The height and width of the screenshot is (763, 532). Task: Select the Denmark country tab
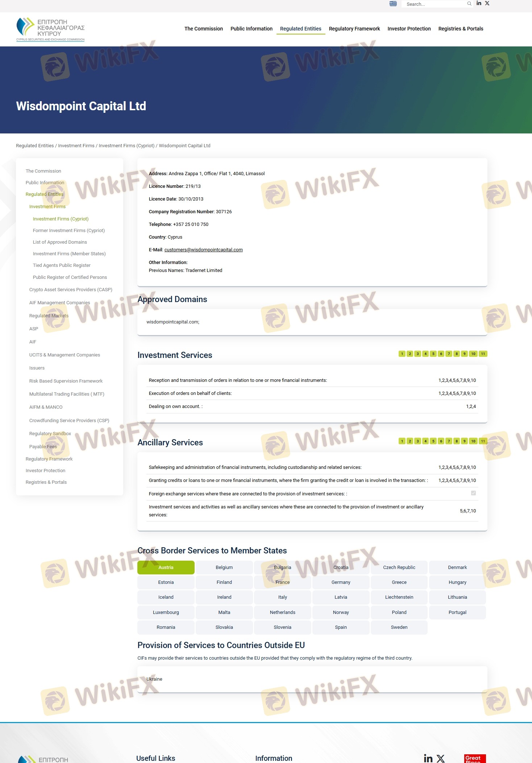(x=457, y=568)
